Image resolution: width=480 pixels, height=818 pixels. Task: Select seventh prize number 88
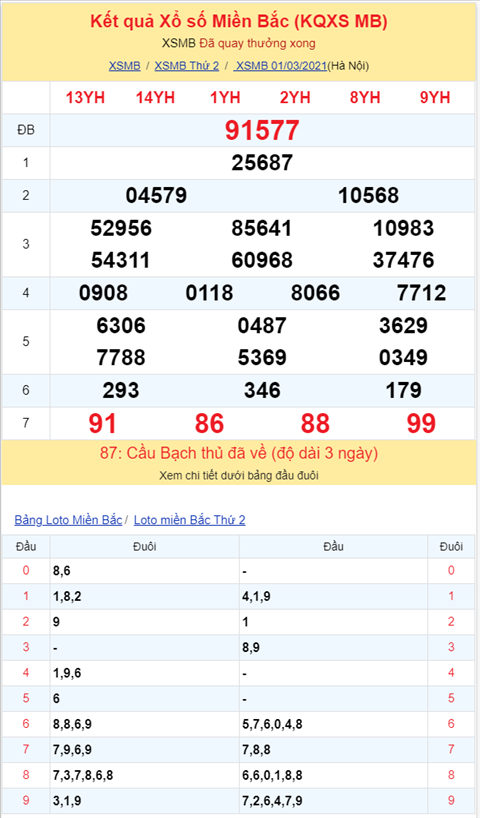tap(315, 424)
